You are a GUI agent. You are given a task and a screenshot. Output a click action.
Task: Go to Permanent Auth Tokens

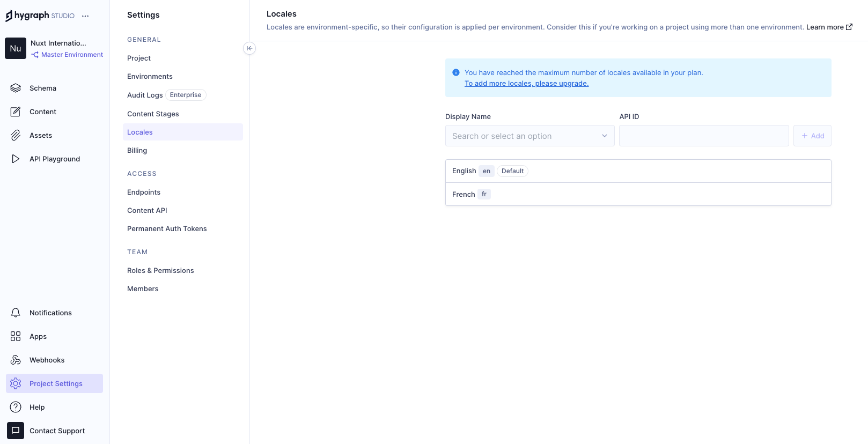[167, 229]
